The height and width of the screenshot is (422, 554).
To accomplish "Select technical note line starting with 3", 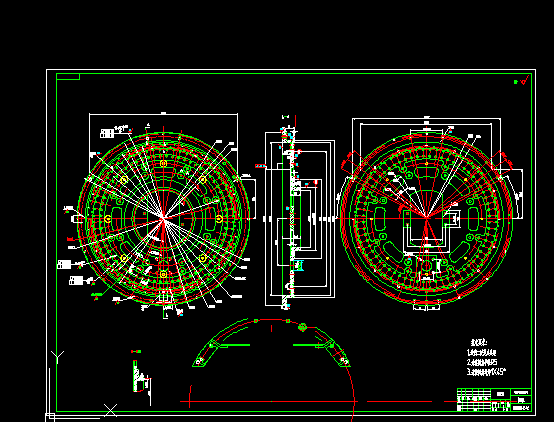I will coord(487,372).
